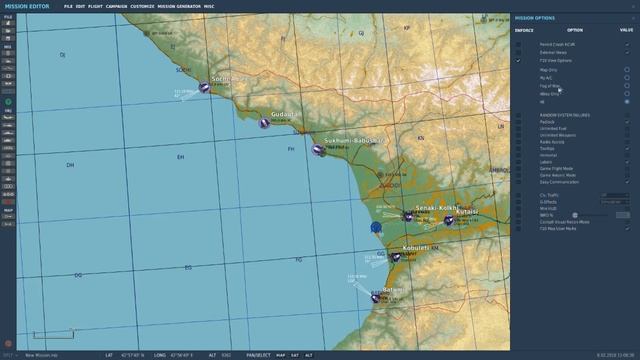Image resolution: width=640 pixels, height=360 pixels.
Task: Uncheck enforce for F10 View Options
Action: (x=518, y=60)
